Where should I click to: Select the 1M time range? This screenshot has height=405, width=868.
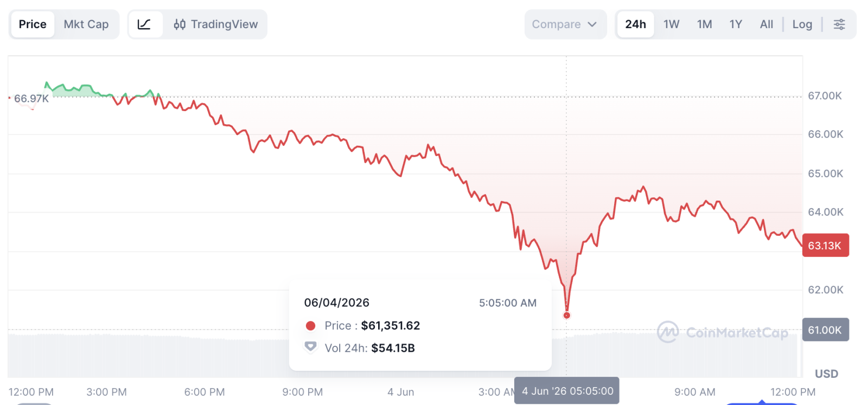coord(704,24)
